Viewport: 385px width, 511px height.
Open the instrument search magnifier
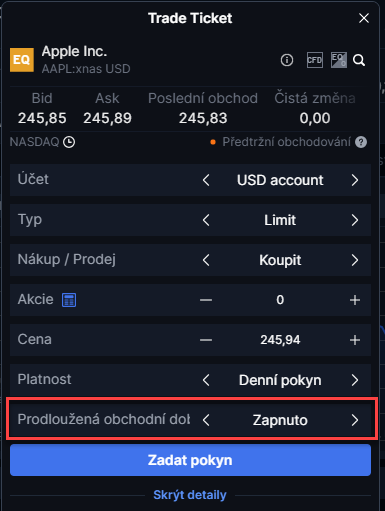[x=359, y=60]
